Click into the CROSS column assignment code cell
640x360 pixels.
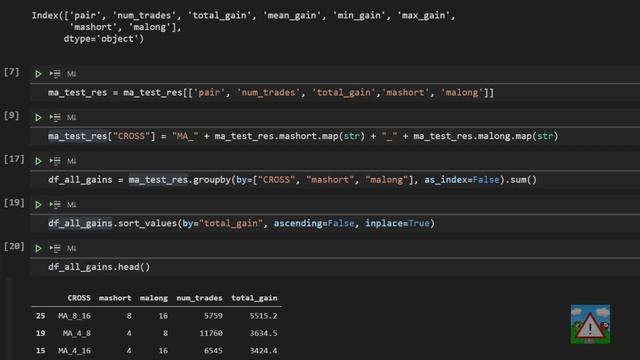(x=335, y=136)
